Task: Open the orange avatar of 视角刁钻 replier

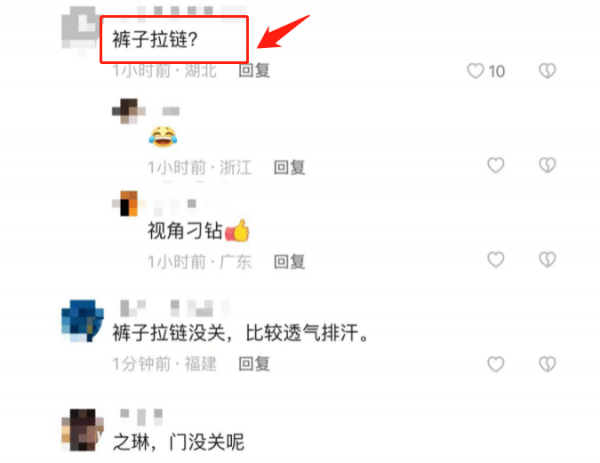Action: click(129, 204)
